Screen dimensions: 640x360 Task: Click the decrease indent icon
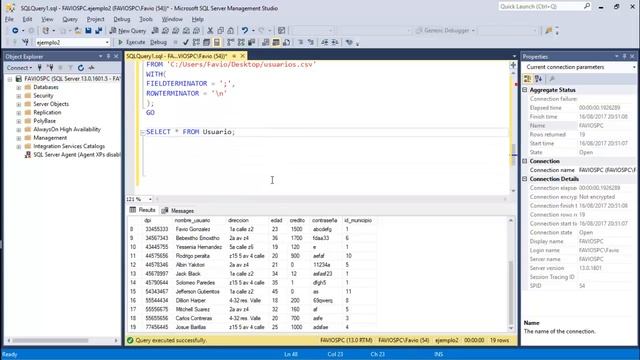coord(324,42)
